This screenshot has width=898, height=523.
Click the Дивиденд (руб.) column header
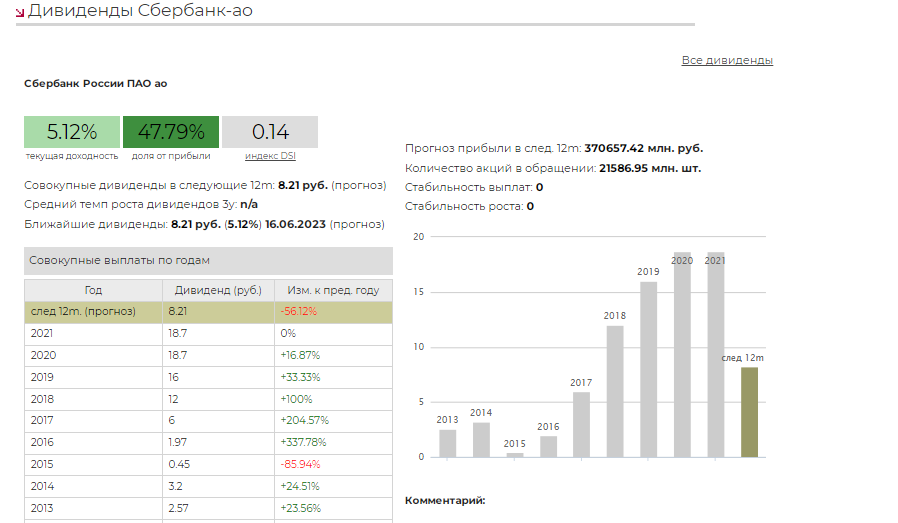[218, 290]
